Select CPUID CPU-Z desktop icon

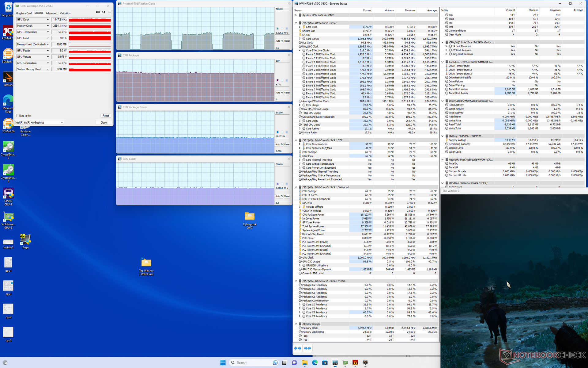[8, 197]
